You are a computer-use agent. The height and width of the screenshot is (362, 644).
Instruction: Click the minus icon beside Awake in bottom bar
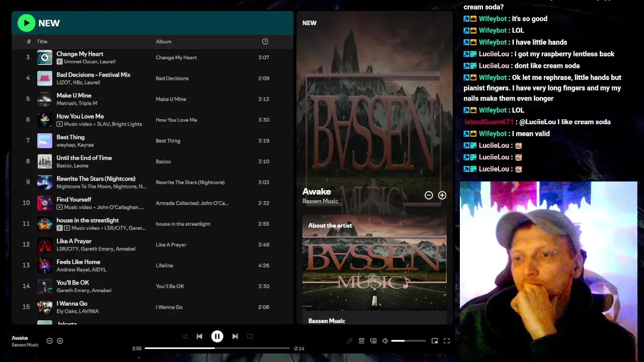pyautogui.click(x=49, y=341)
